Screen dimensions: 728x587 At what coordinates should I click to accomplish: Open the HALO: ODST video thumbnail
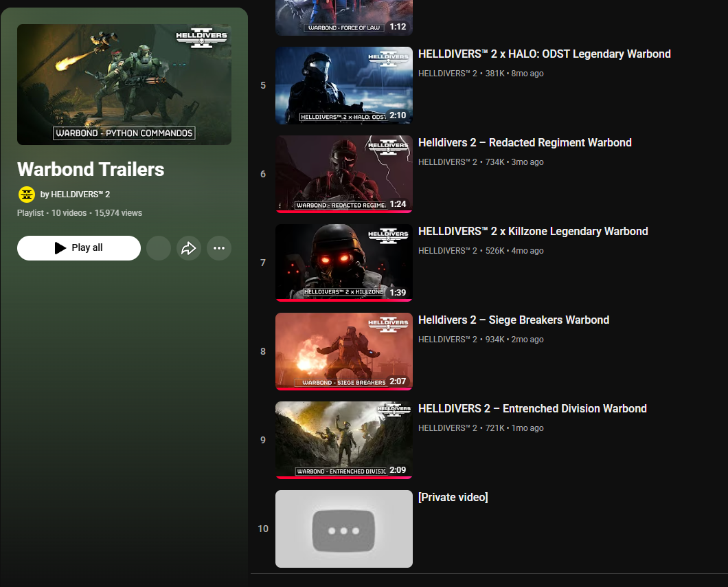point(344,85)
